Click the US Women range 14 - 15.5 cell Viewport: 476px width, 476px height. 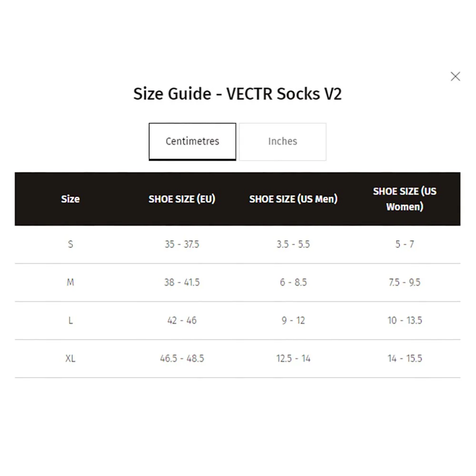(x=405, y=358)
